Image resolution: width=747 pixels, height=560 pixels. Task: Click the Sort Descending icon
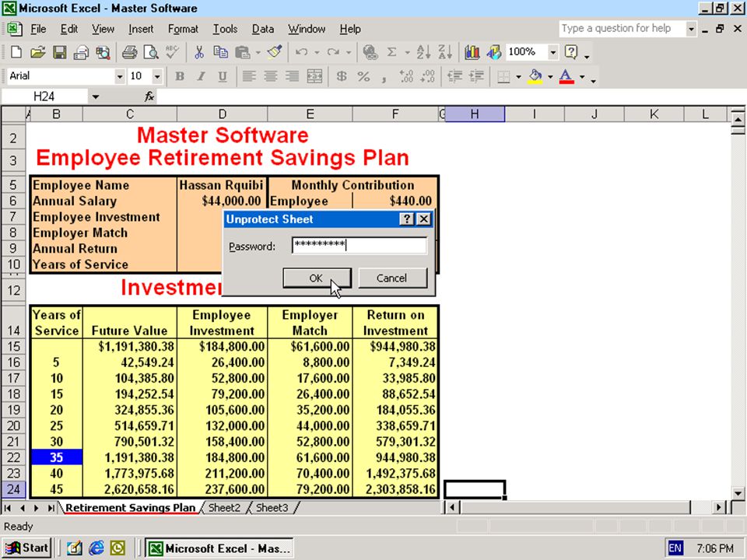click(445, 52)
